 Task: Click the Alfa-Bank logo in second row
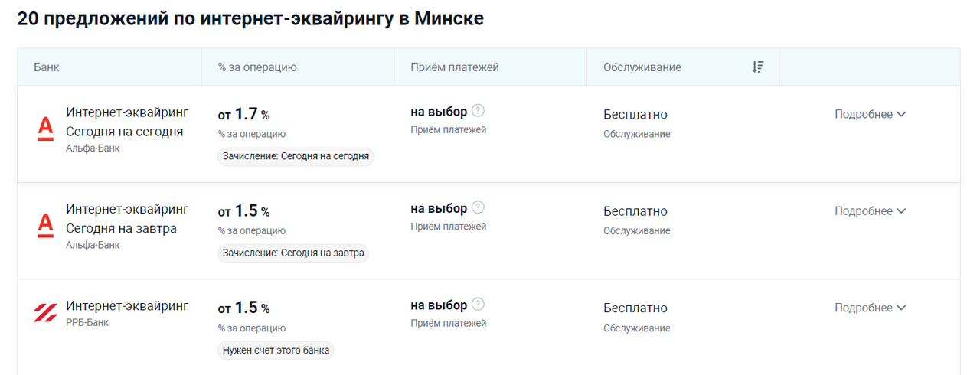(45, 224)
